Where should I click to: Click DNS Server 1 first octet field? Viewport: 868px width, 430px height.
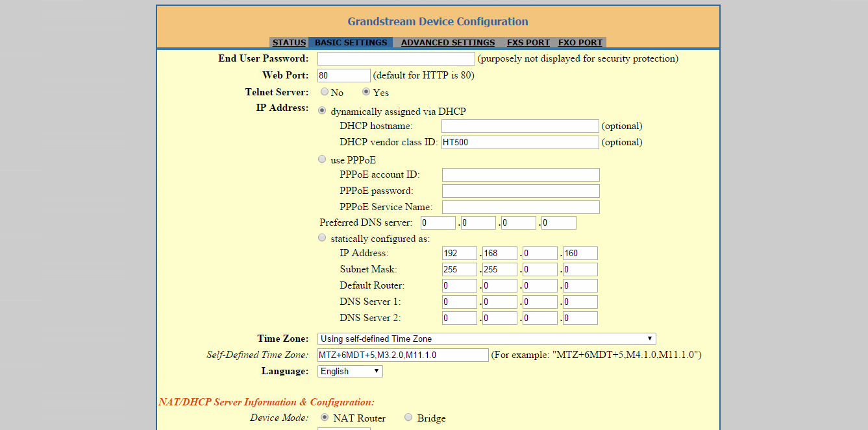460,302
